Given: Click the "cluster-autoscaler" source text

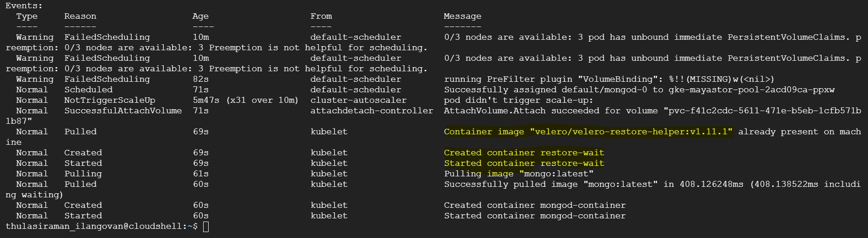Looking at the screenshot, I should click(358, 100).
